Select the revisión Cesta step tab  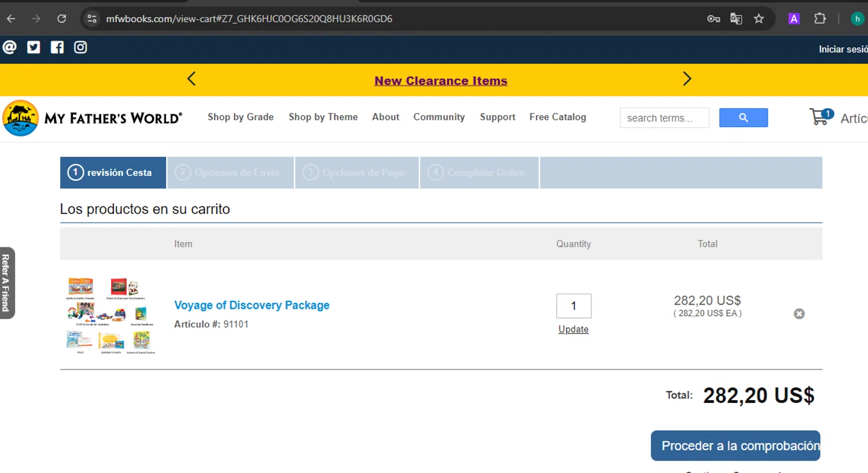[x=113, y=172]
